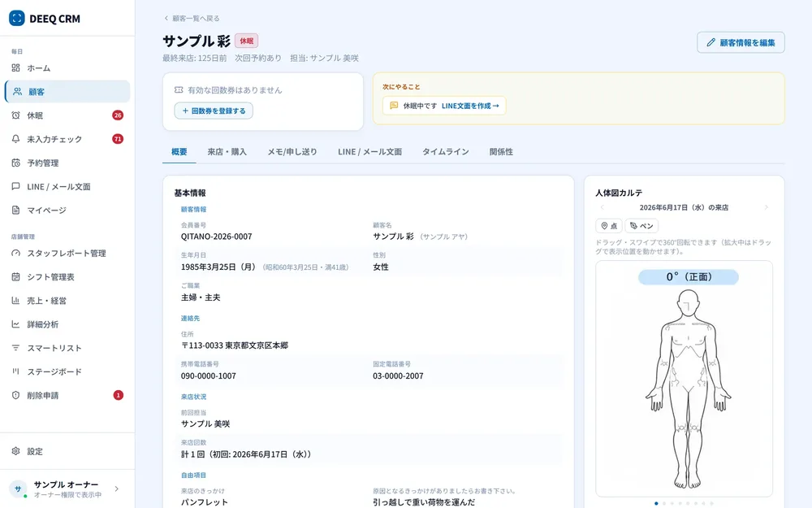Open 未入力チェック in the sidebar
Viewport: 812px width, 508px height.
pos(67,139)
